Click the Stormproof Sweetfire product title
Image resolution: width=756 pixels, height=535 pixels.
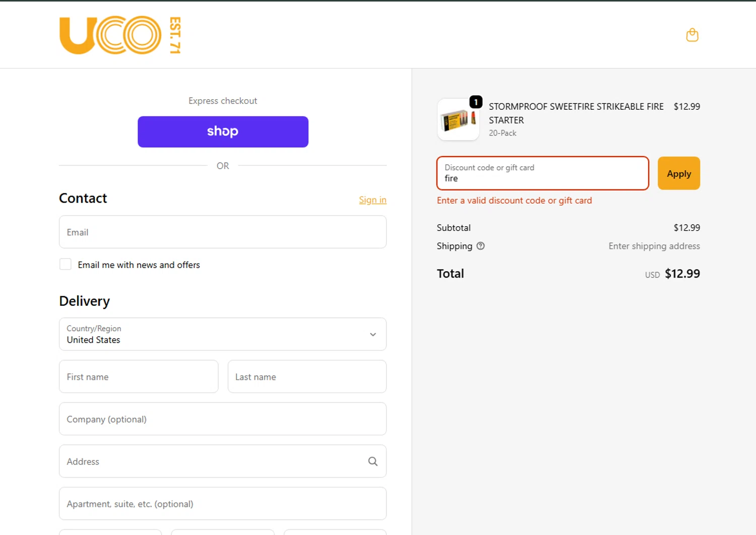pyautogui.click(x=576, y=113)
